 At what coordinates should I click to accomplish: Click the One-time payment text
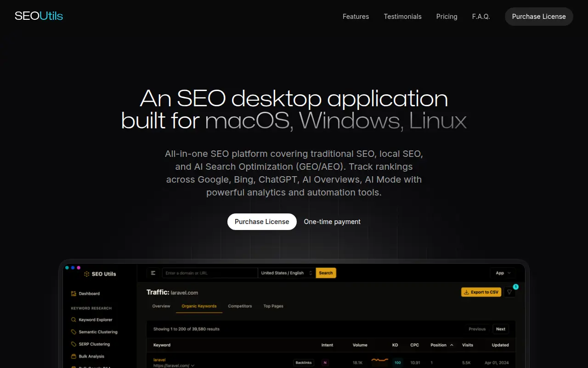pyautogui.click(x=332, y=222)
